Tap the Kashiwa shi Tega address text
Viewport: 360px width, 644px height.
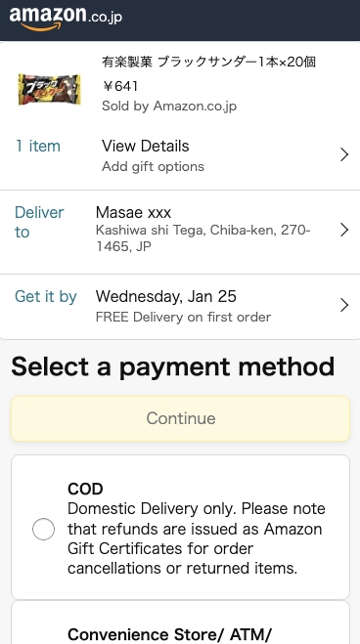[203, 238]
